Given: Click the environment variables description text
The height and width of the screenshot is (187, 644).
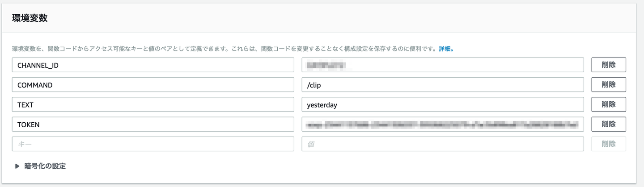Looking at the screenshot, I should coord(224,49).
